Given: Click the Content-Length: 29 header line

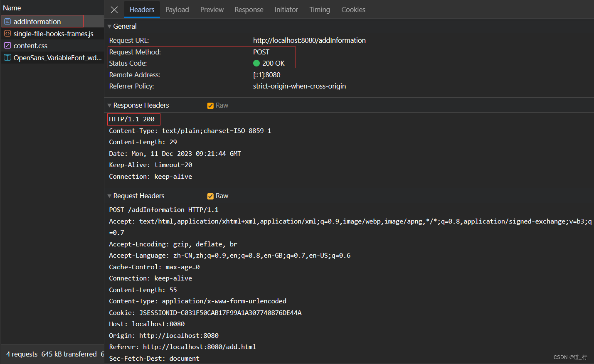Looking at the screenshot, I should pyautogui.click(x=143, y=142).
